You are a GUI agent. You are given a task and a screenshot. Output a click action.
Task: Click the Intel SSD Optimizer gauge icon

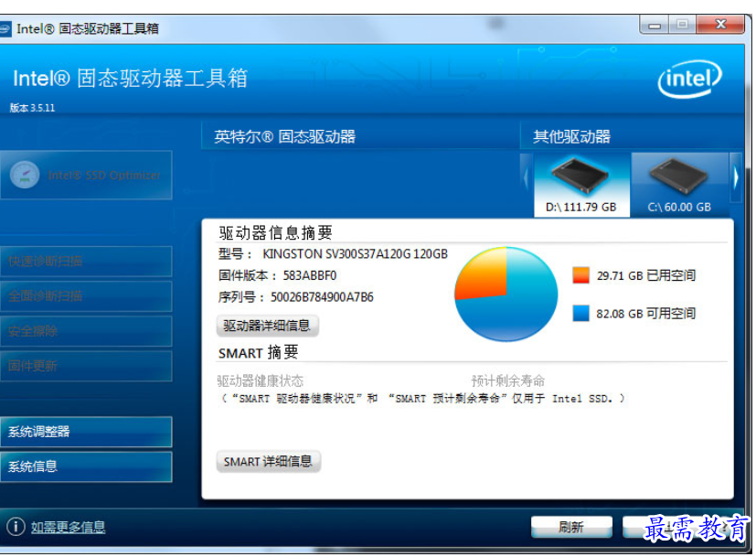(25, 175)
